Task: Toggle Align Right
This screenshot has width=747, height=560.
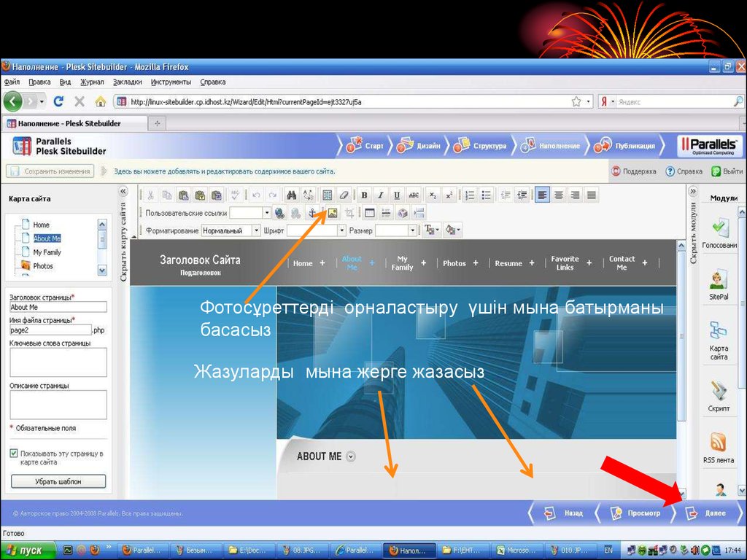Action: pyautogui.click(x=575, y=195)
